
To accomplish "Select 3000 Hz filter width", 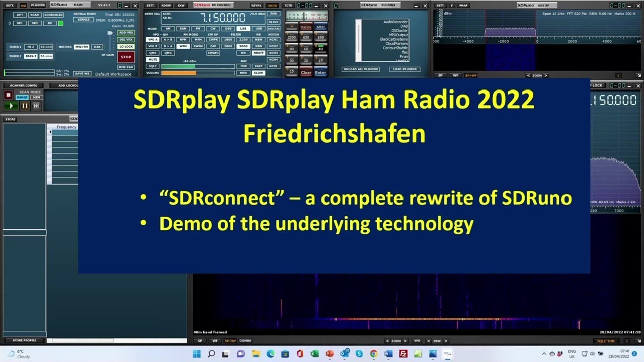I will point(244,46).
